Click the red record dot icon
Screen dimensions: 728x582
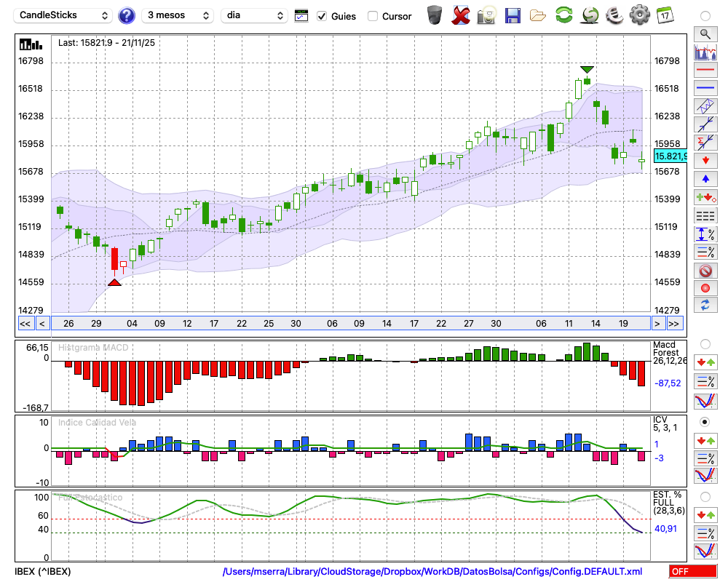(x=705, y=288)
